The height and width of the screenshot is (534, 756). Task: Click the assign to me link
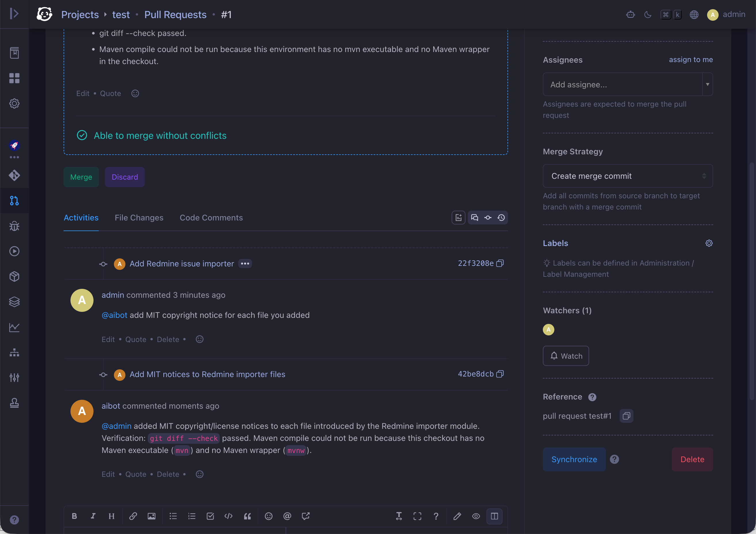(691, 59)
